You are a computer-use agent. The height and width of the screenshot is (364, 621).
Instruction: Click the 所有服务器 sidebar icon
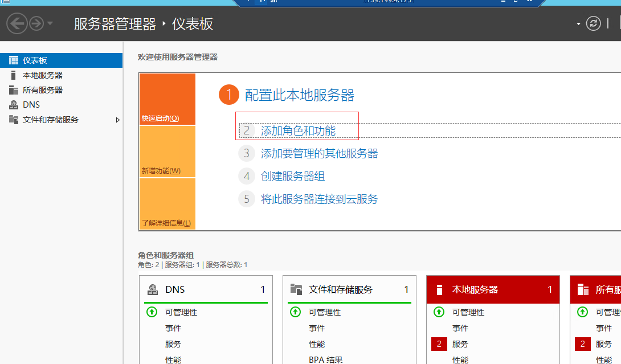[14, 90]
